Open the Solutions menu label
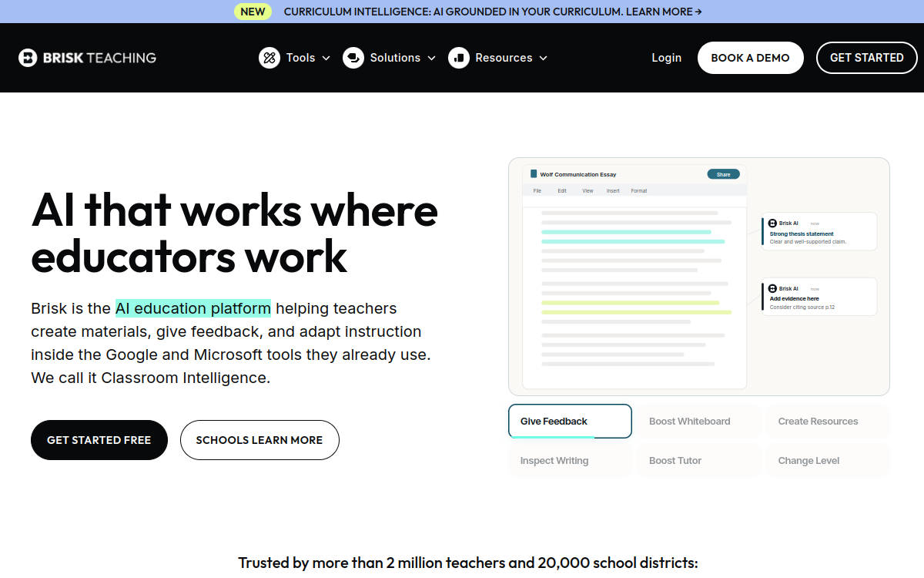This screenshot has width=924, height=578. tap(395, 58)
